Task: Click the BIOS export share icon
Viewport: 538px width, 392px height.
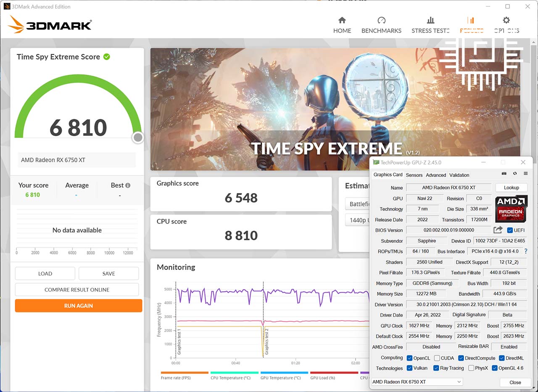Action: [498, 230]
